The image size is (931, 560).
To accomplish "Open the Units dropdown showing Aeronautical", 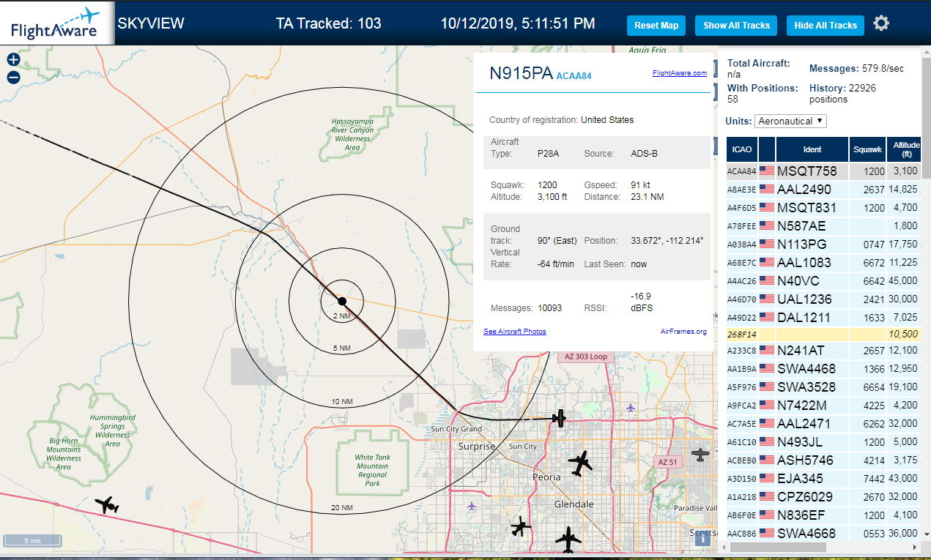I will (x=790, y=121).
